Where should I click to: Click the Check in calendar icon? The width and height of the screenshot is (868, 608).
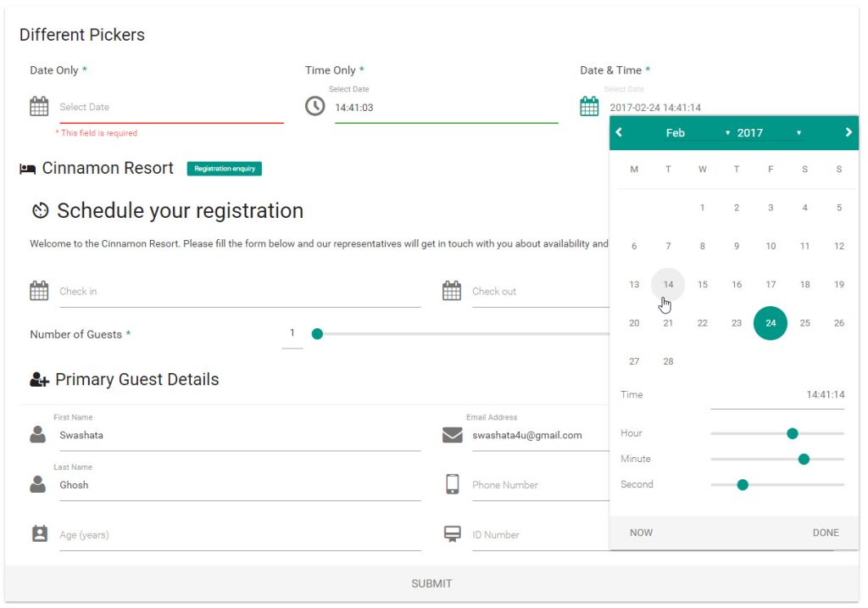pos(39,291)
